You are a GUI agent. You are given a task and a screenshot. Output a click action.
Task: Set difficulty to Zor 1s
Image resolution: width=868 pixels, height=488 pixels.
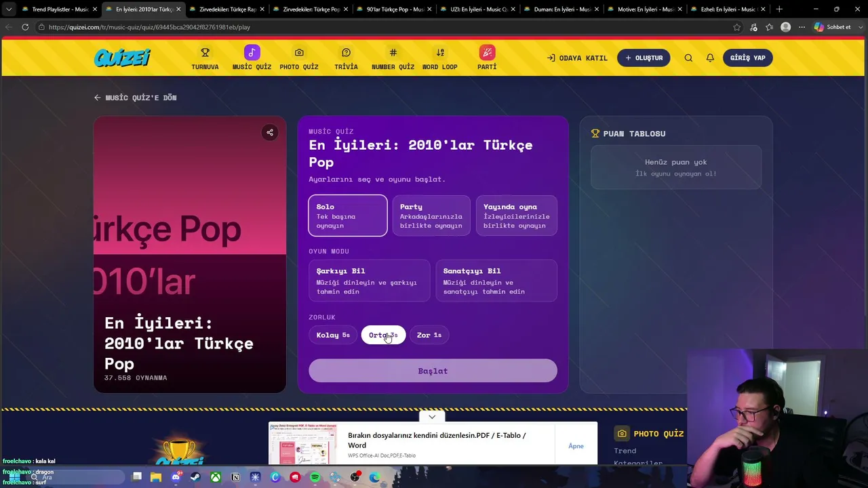429,335
